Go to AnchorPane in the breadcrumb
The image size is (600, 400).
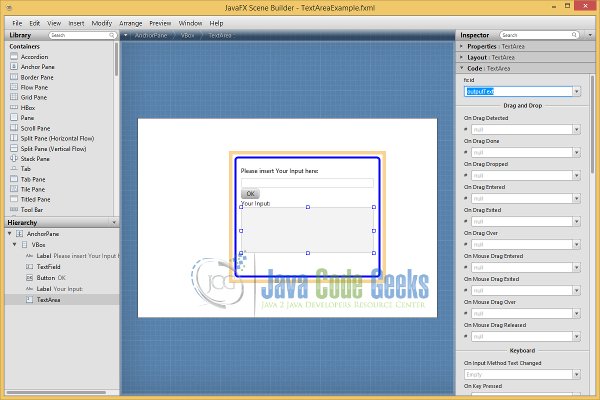151,35
